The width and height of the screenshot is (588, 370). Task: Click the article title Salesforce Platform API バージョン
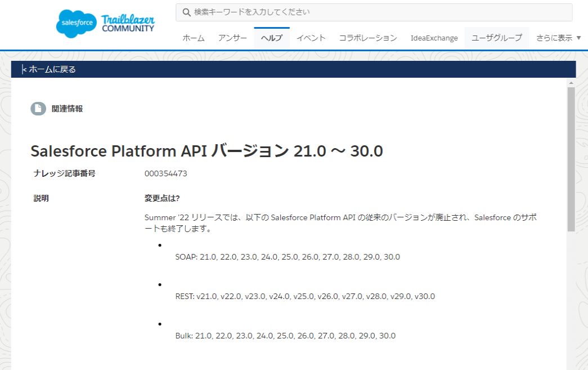207,151
